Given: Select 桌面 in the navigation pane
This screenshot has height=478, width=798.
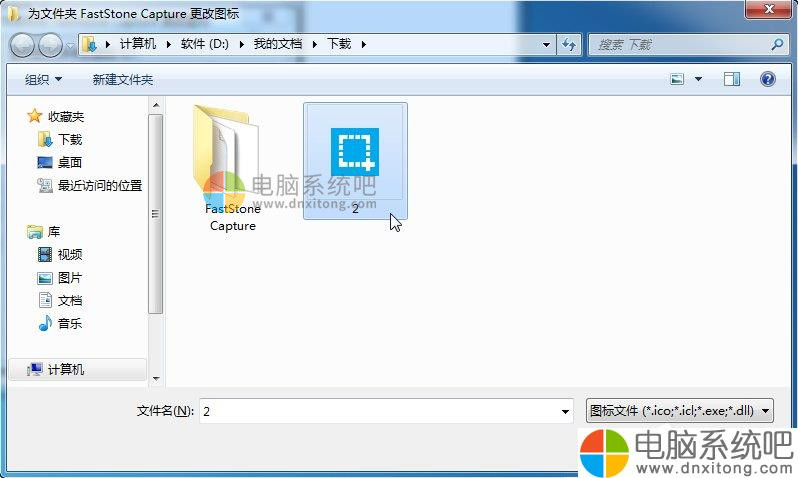Looking at the screenshot, I should (x=70, y=162).
